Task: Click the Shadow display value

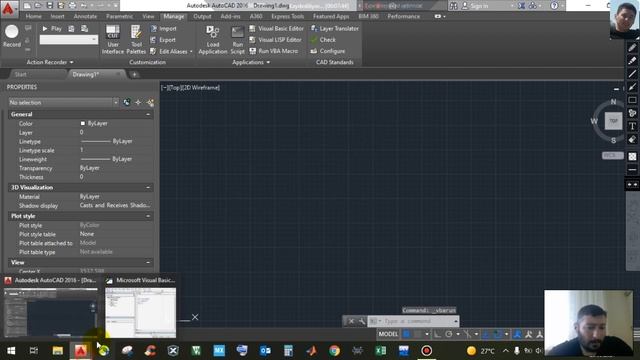Action: click(x=115, y=205)
